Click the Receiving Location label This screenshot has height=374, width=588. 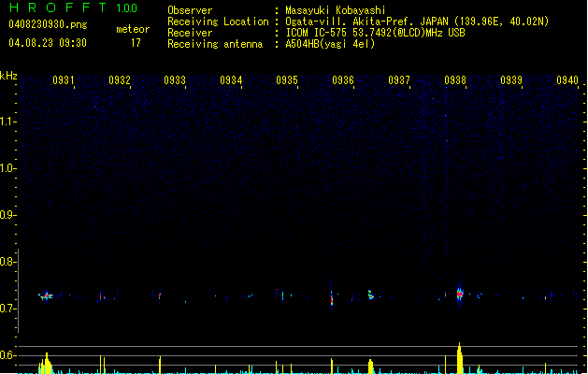coord(218,22)
